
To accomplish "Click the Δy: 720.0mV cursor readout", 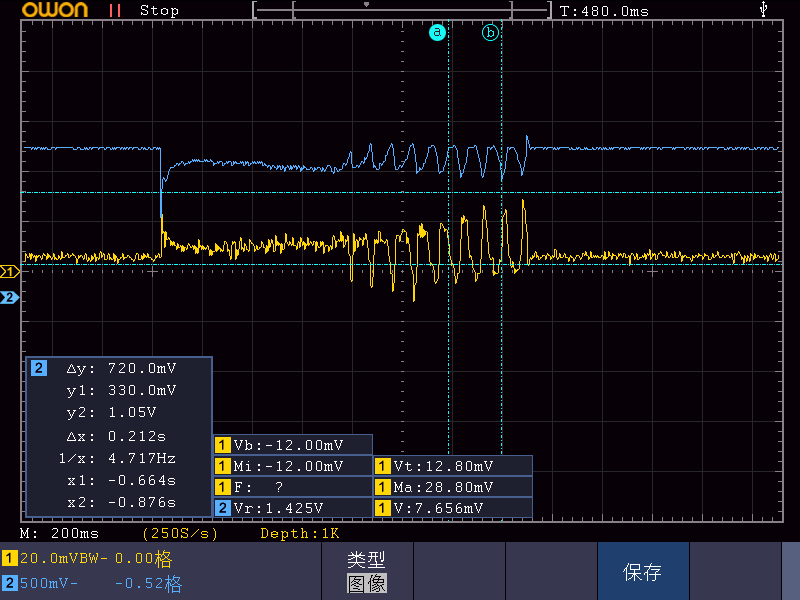I will pyautogui.click(x=121, y=368).
